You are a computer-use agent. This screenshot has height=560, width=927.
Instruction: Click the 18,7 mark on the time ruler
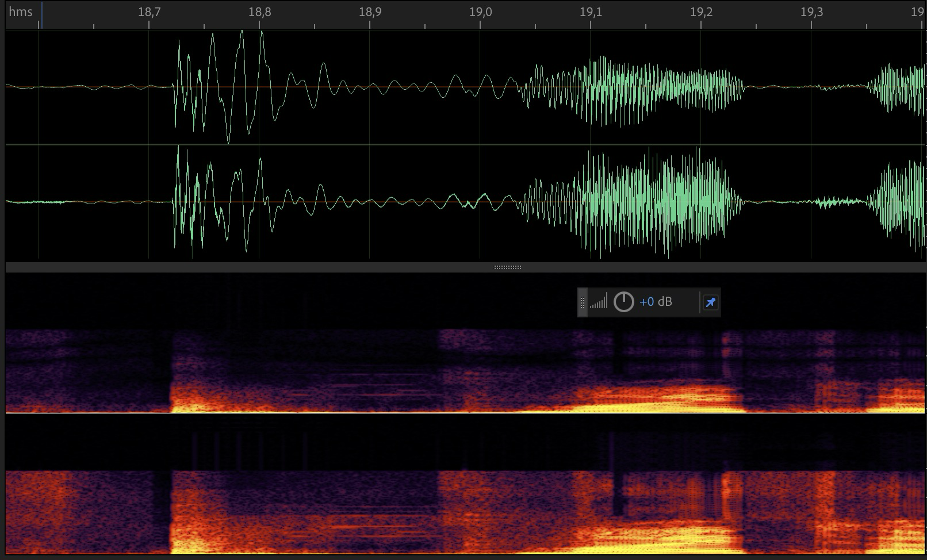(x=149, y=13)
